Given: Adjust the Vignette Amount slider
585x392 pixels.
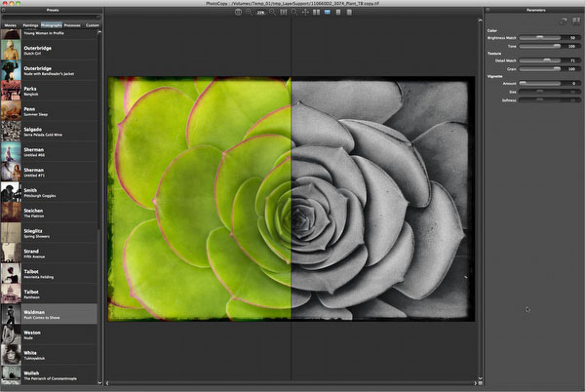Looking at the screenshot, I should (540, 83).
